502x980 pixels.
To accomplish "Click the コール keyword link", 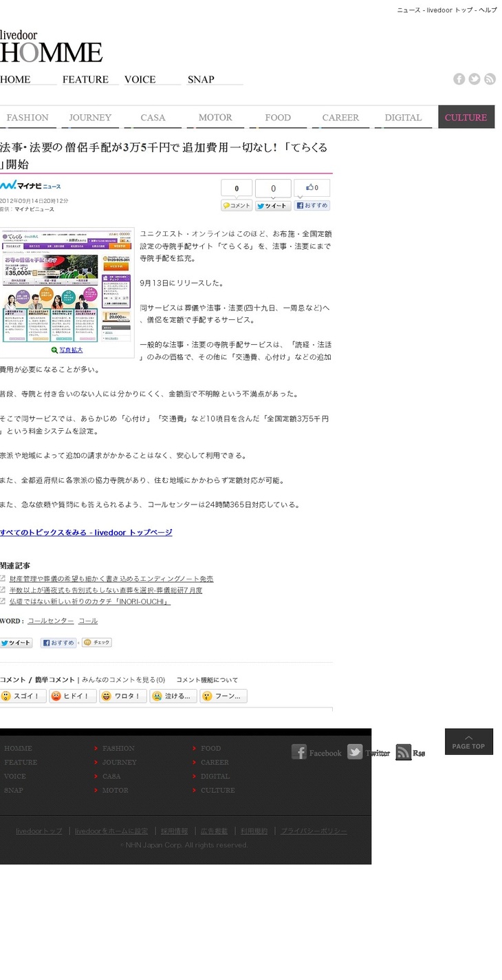I will 88,621.
